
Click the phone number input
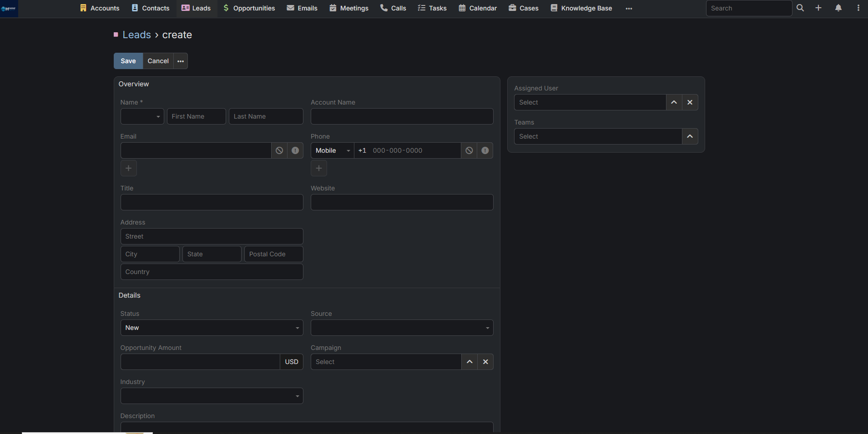(x=407, y=150)
